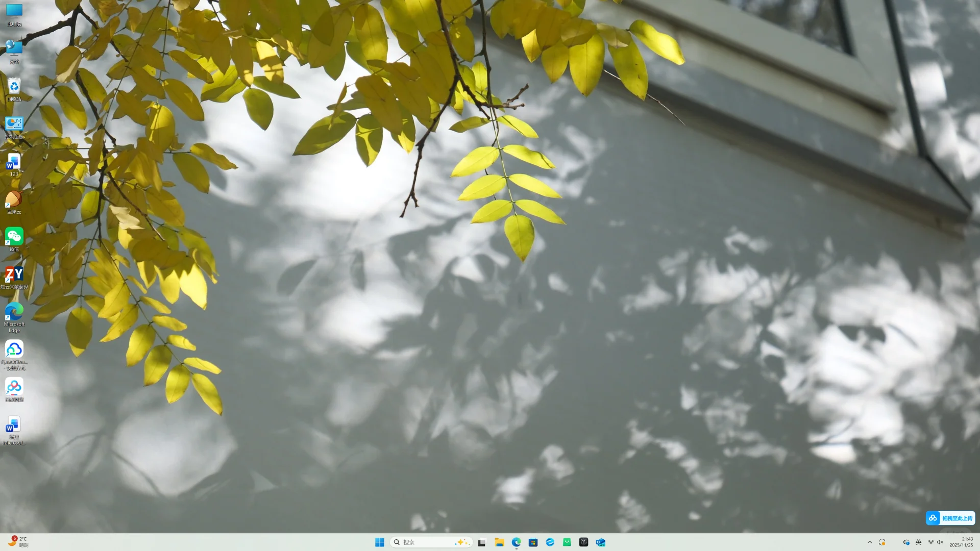Select the Baidu Netdisk desktop shortcut

[x=14, y=387]
